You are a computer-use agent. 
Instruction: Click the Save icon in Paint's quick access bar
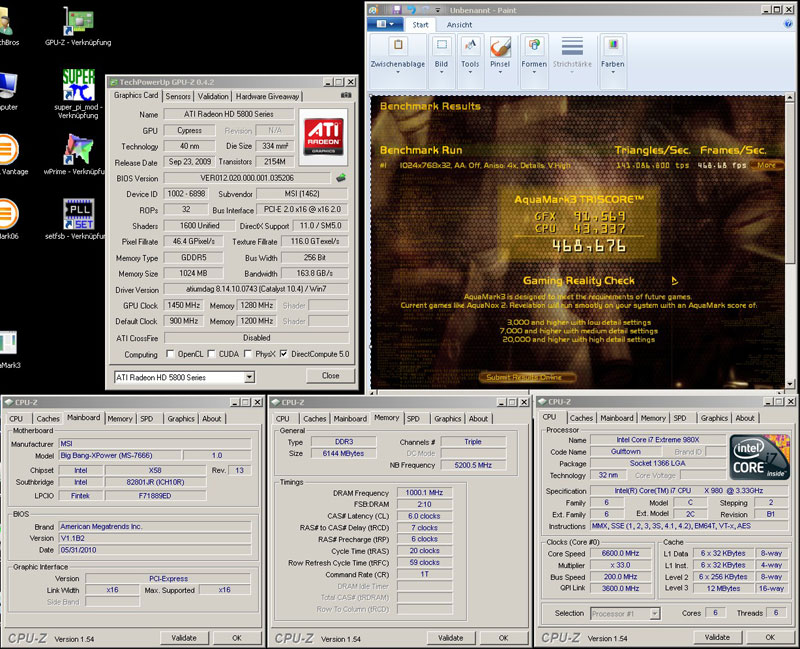pyautogui.click(x=396, y=10)
